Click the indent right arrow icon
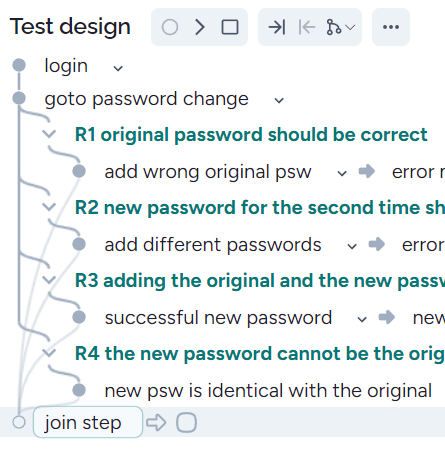The width and height of the screenshot is (445, 452). pyautogui.click(x=277, y=27)
